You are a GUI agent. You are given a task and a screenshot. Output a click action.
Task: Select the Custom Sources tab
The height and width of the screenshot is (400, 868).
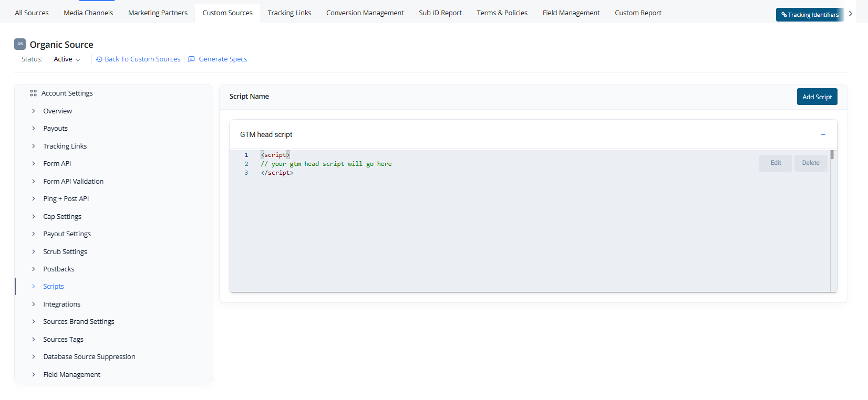(x=228, y=13)
